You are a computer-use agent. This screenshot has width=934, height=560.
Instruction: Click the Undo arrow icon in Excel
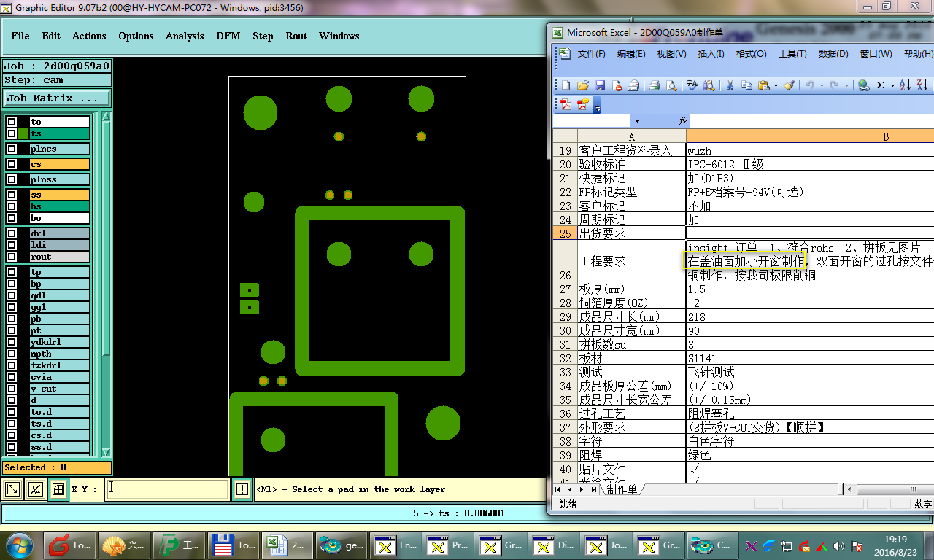[809, 85]
